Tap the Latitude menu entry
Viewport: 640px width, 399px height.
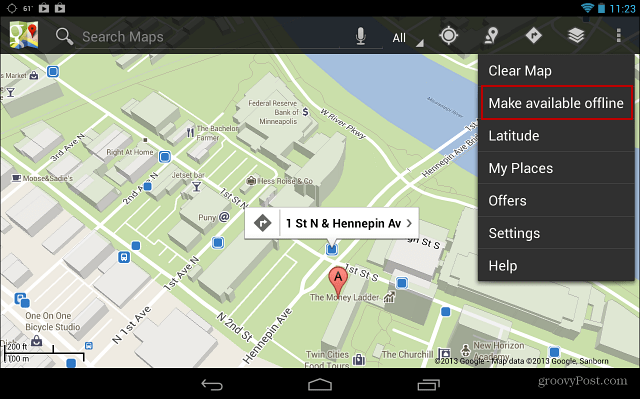[x=556, y=135]
